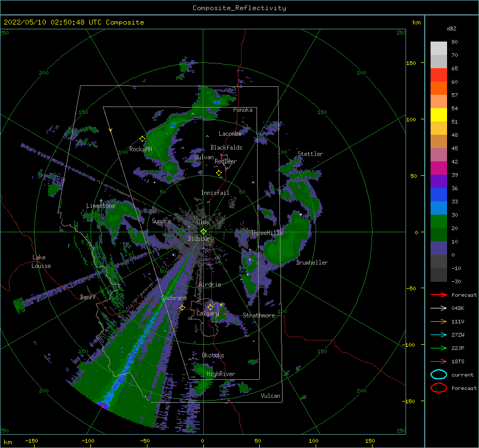Pick the magenta 42–39 dBZ color swatch
This screenshot has height=448, width=479.
click(x=439, y=168)
